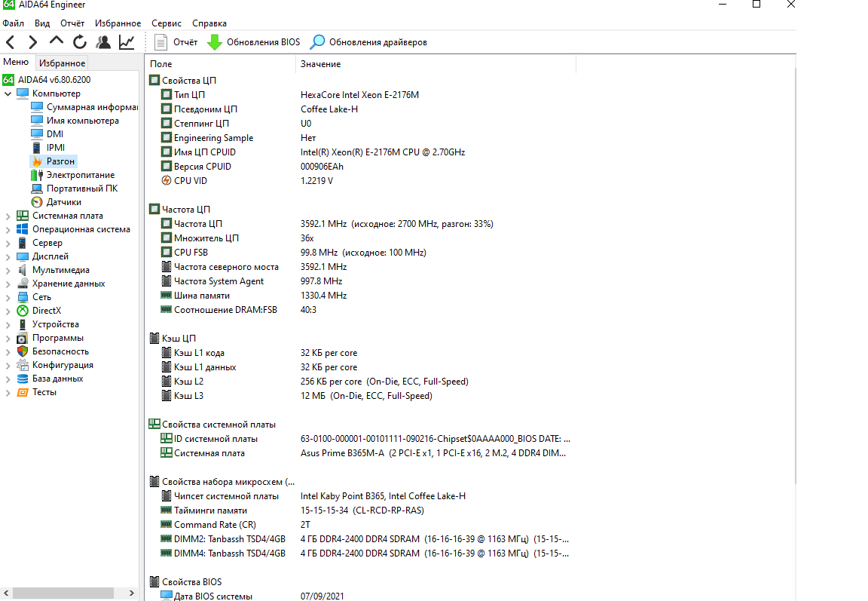Click Обновления BIOS toolbar button
The image size is (868, 601).
253,42
